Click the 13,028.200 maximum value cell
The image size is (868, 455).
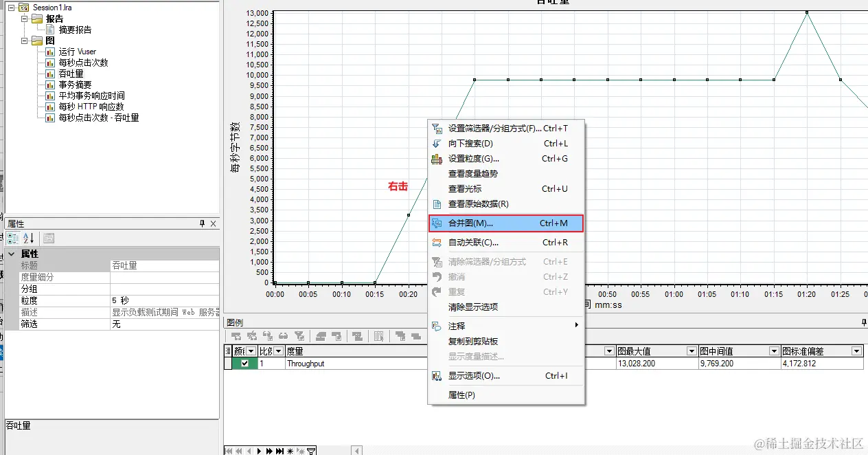click(657, 364)
